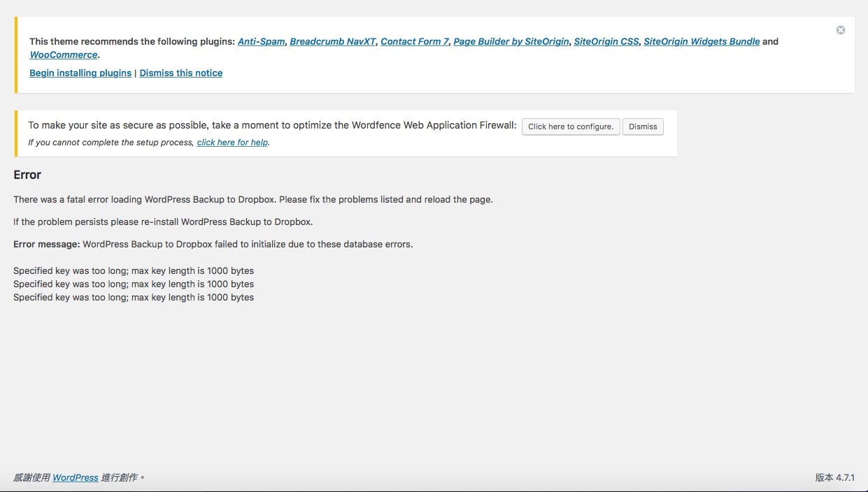868x492 pixels.
Task: Dismiss the theme plugin notice with the X icon
Action: [841, 30]
